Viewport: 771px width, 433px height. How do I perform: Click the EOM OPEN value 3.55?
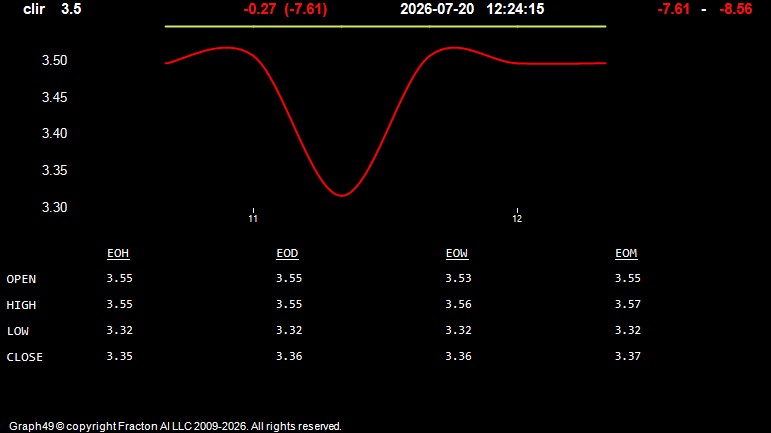628,278
